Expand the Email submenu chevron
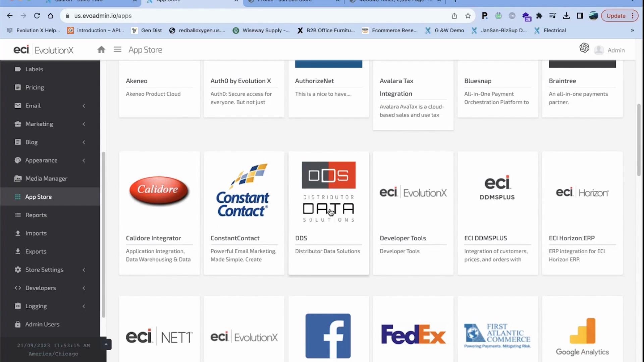This screenshot has width=644, height=362. coord(84,106)
